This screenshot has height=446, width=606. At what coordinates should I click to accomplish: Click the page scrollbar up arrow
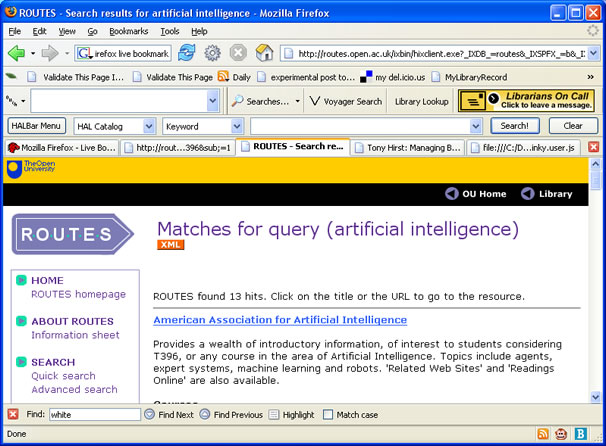596,164
